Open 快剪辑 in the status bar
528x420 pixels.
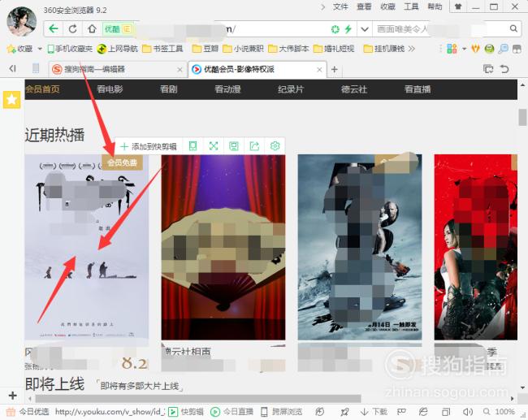point(185,412)
